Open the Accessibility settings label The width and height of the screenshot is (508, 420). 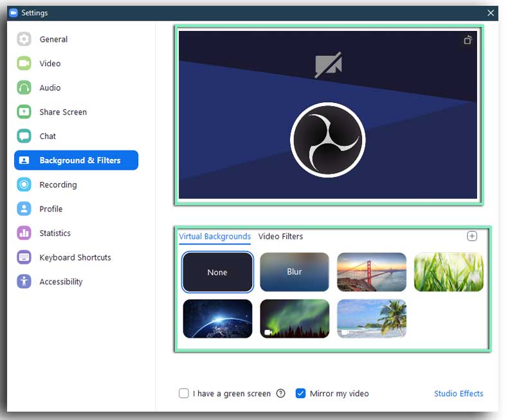click(x=61, y=282)
